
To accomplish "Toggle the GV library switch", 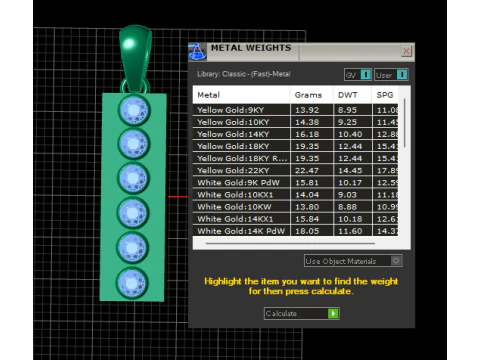I will (x=358, y=75).
